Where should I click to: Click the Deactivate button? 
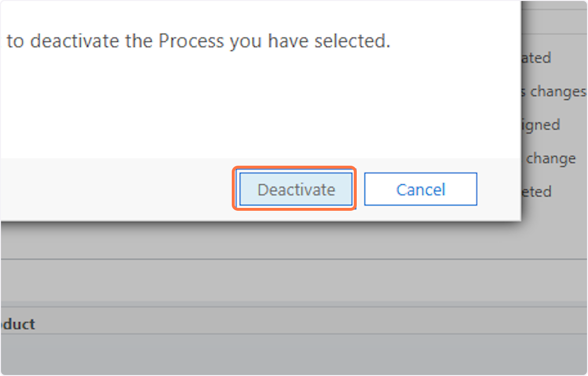point(296,189)
